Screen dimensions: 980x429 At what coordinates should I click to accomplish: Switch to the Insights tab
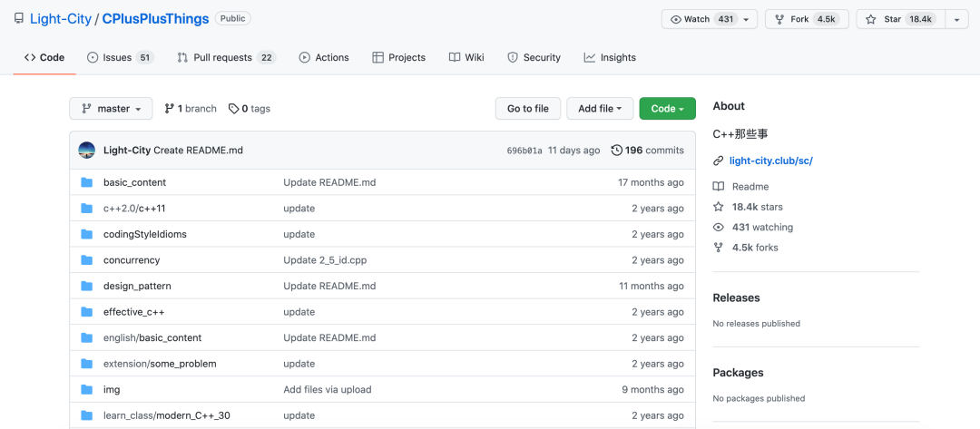pos(610,57)
